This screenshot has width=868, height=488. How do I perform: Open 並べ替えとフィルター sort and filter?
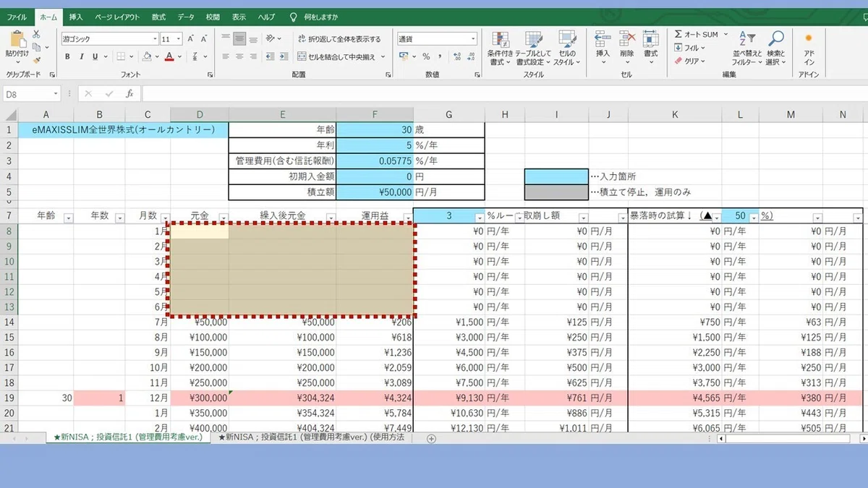coord(746,48)
